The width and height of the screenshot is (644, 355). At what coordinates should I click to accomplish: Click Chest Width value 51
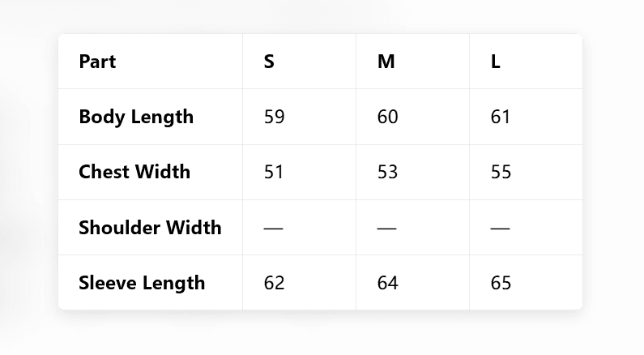click(275, 172)
